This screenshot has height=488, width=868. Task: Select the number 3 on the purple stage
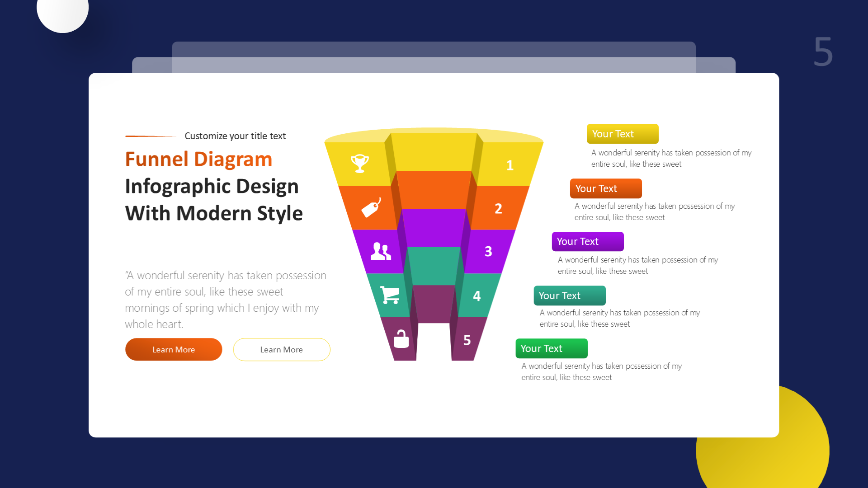coord(488,251)
